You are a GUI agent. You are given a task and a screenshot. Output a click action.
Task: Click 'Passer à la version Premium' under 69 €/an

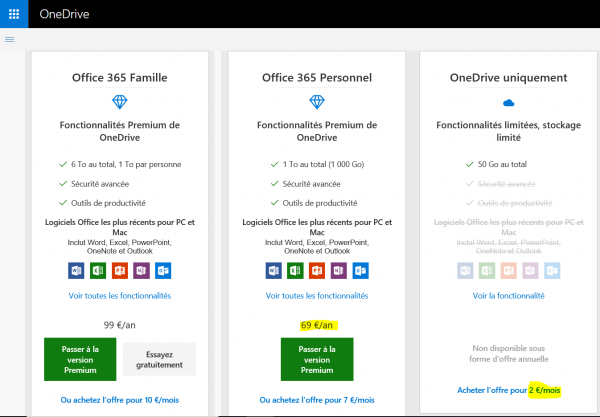coord(317,359)
